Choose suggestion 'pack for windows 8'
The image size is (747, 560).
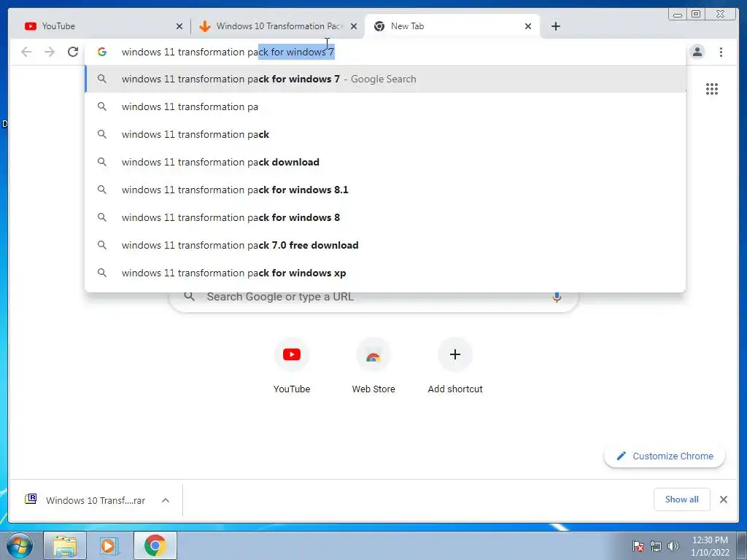pyautogui.click(x=385, y=217)
